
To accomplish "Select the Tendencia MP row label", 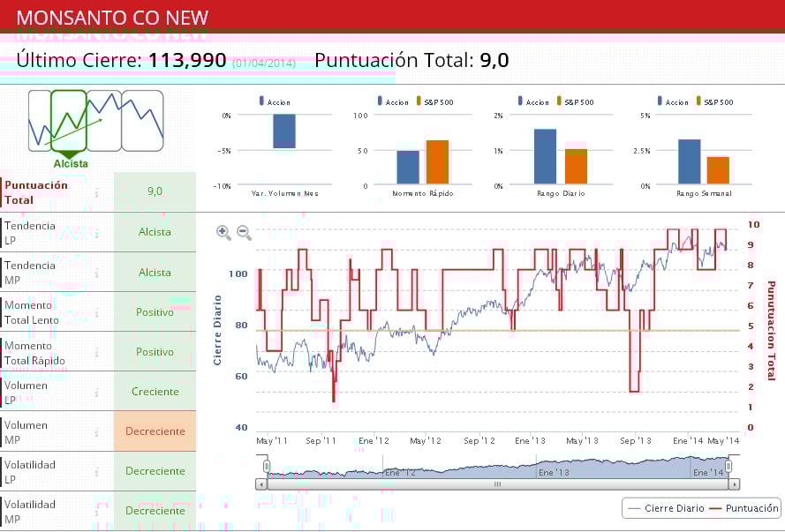I will [x=29, y=273].
